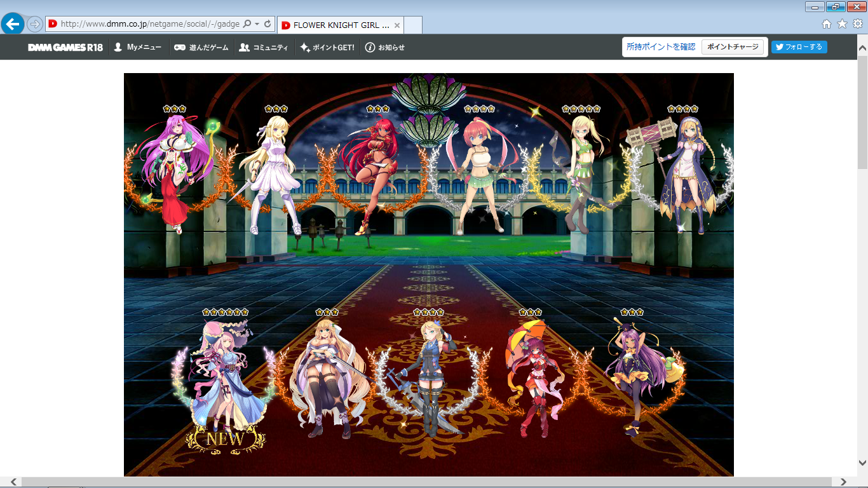Click the Twitter フォローする button
Viewport: 868px width, 488px height.
coord(799,47)
